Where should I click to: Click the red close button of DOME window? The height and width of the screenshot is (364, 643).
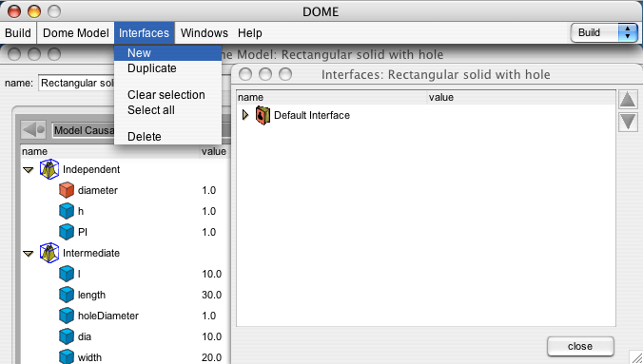point(14,11)
